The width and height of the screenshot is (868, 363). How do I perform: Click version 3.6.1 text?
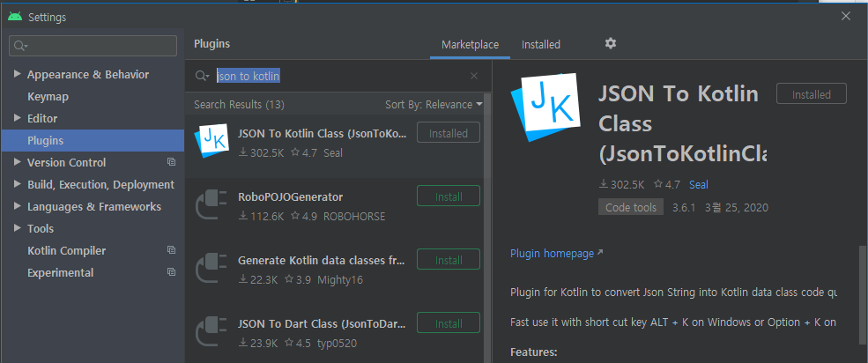click(684, 208)
